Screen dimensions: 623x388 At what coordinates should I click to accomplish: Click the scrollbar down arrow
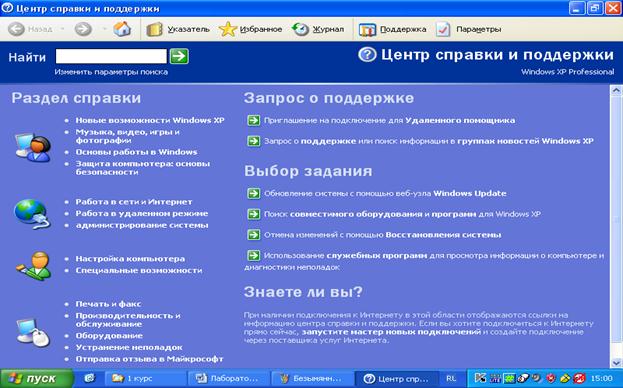coord(616,363)
